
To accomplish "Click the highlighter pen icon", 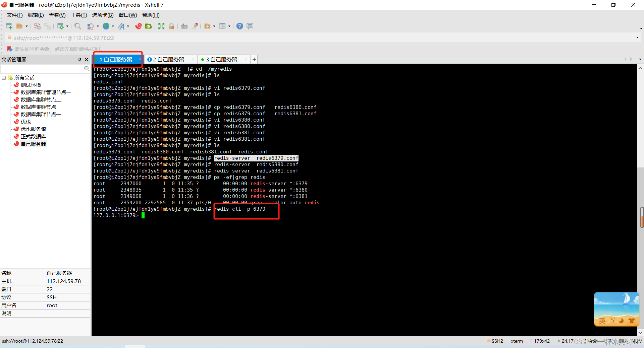I will point(195,26).
